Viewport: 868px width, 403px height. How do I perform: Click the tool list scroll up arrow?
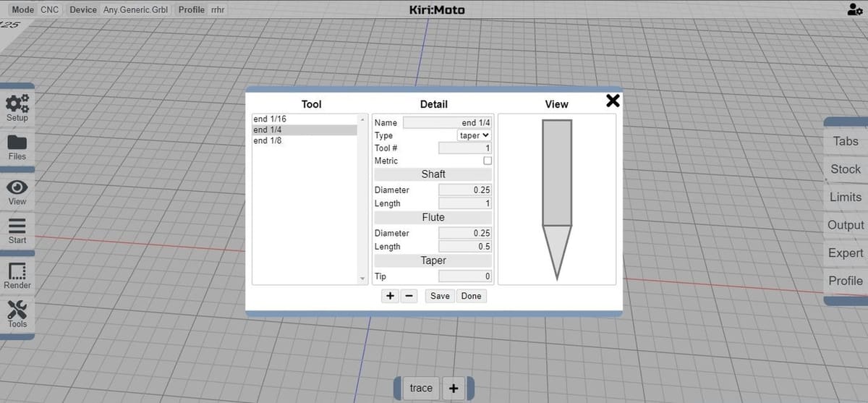pos(362,119)
